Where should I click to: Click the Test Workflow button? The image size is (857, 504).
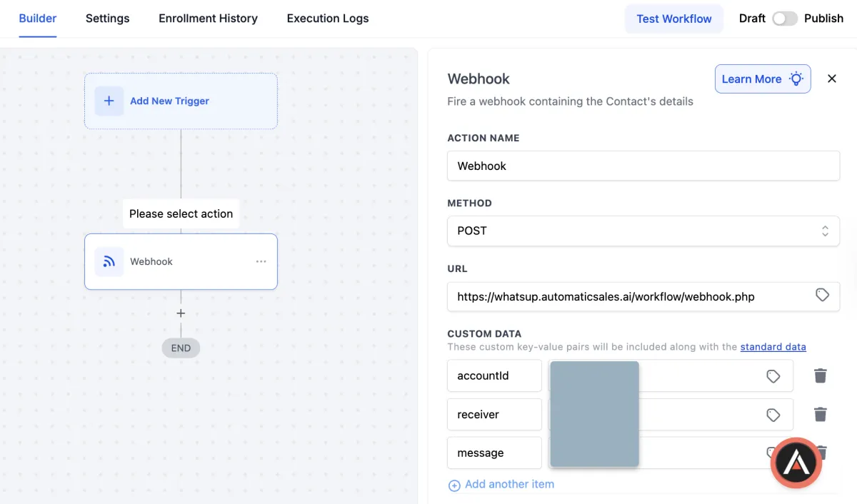tap(673, 19)
